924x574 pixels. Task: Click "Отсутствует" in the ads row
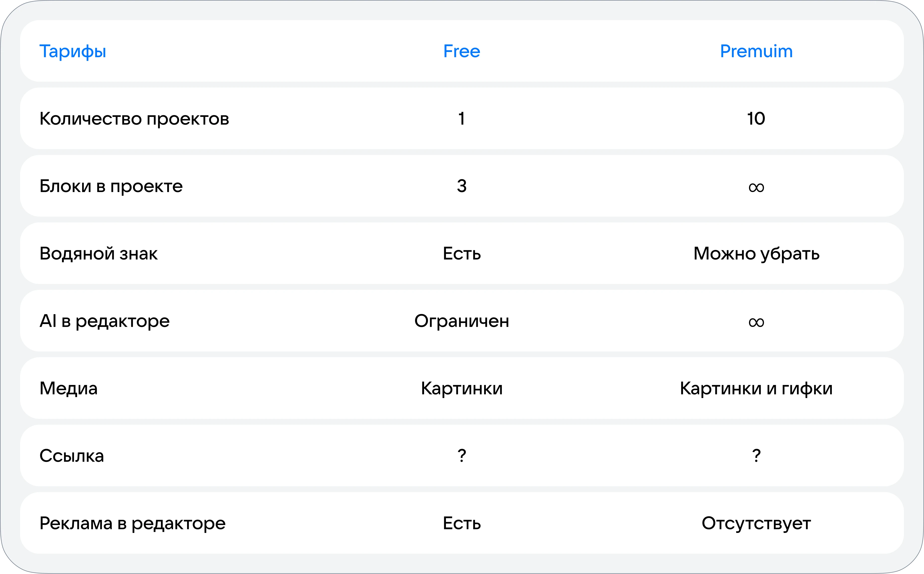[x=756, y=523]
